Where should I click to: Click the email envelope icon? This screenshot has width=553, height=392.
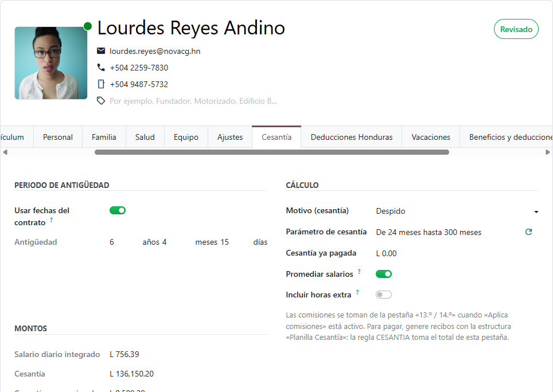tap(101, 51)
